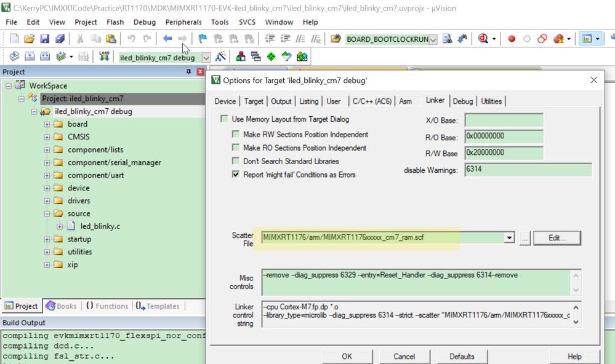
Task: Open the Scatter File dropdown arrow
Action: tap(509, 237)
